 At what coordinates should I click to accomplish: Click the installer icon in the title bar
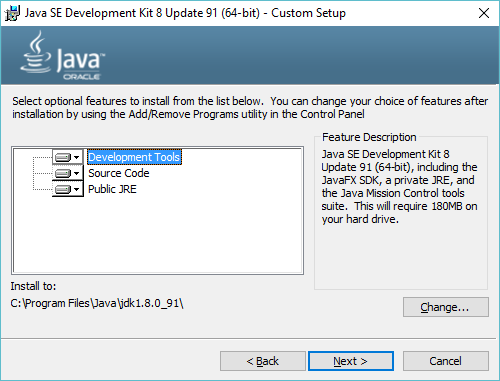click(x=12, y=13)
